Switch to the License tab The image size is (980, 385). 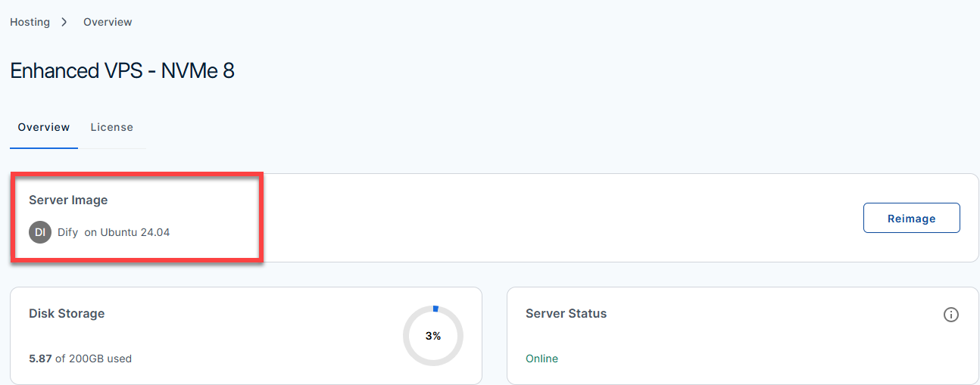click(112, 127)
